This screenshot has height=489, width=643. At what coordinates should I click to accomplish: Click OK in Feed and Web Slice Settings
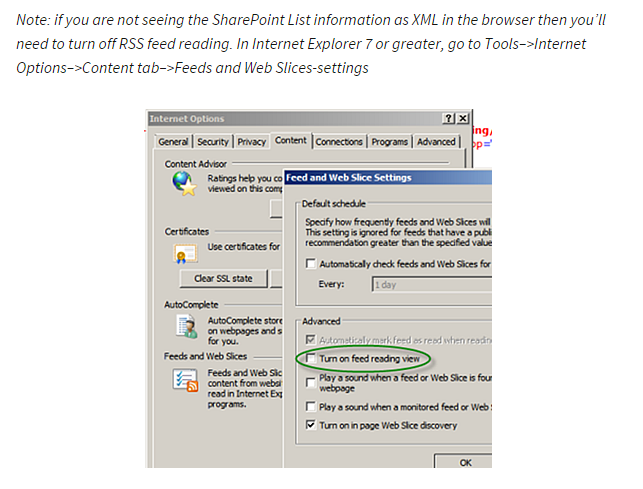(x=463, y=462)
